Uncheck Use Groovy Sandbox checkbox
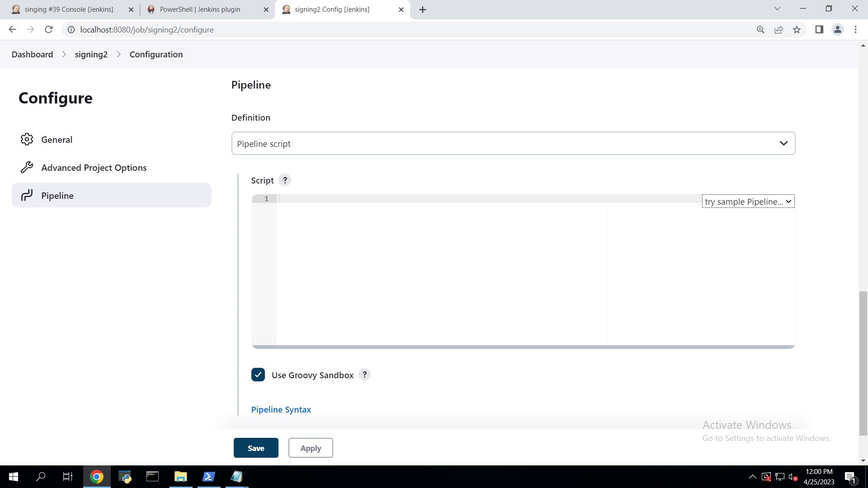 point(258,375)
